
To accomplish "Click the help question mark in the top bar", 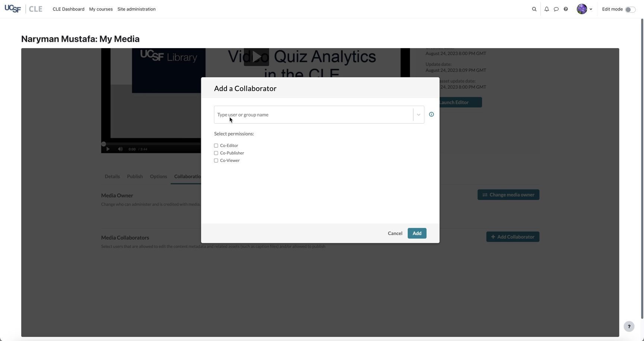I will pyautogui.click(x=566, y=9).
